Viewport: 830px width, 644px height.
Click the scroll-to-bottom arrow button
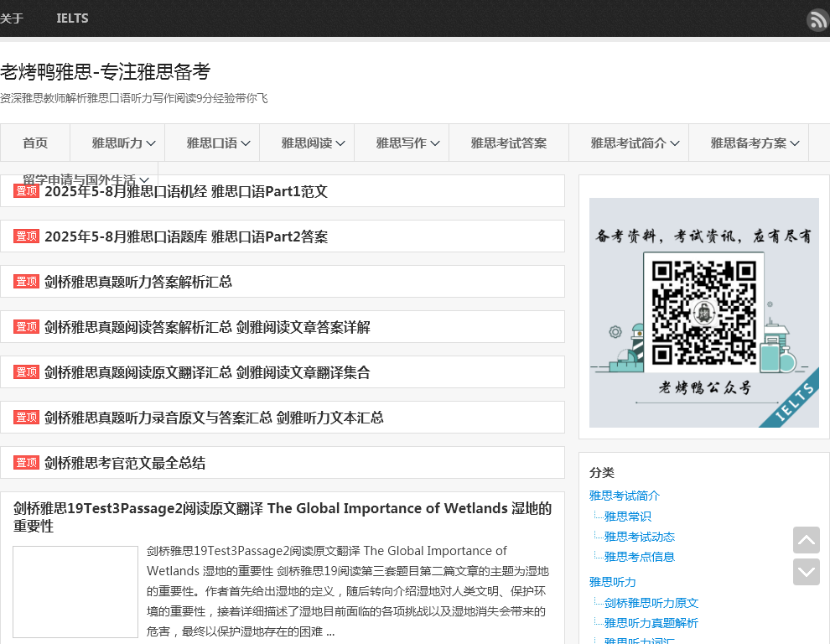[x=807, y=571]
